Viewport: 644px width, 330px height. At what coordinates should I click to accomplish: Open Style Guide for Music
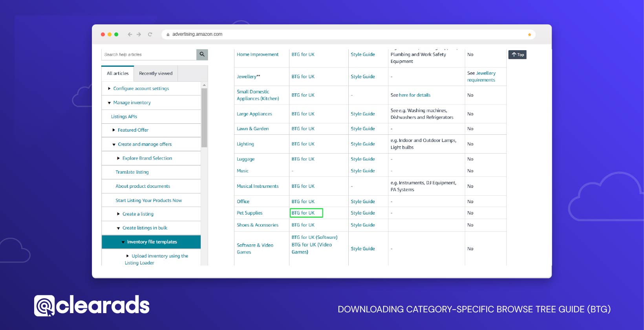[363, 171]
